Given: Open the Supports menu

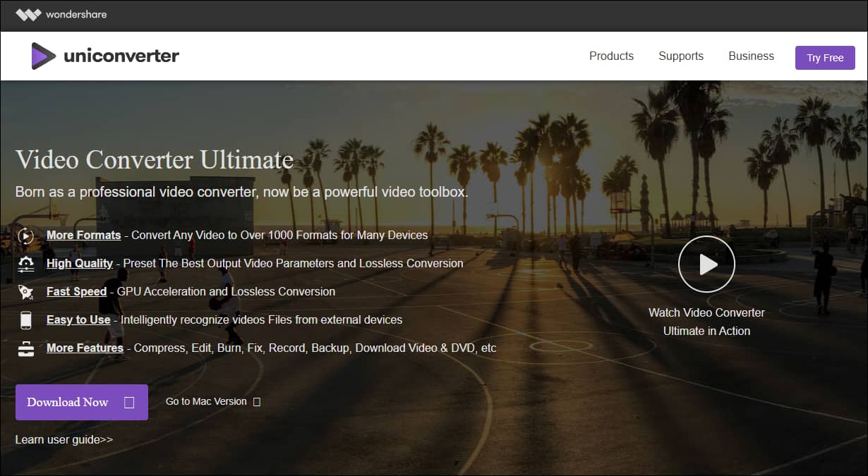Looking at the screenshot, I should (x=680, y=56).
